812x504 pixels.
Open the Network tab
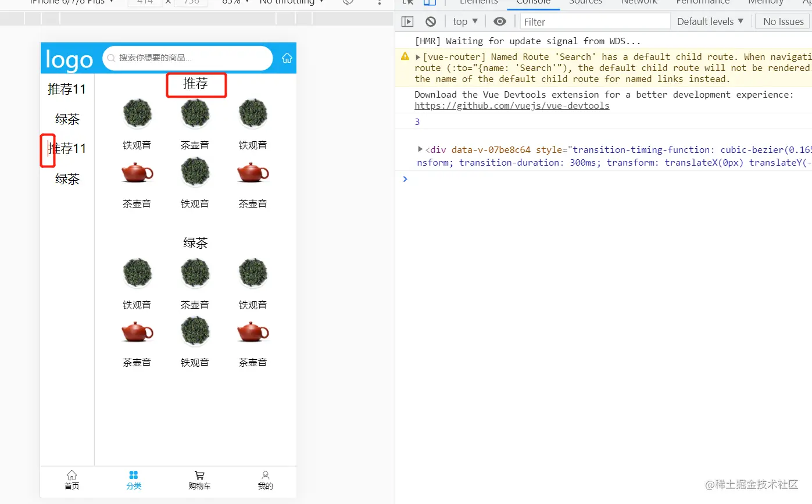point(639,2)
